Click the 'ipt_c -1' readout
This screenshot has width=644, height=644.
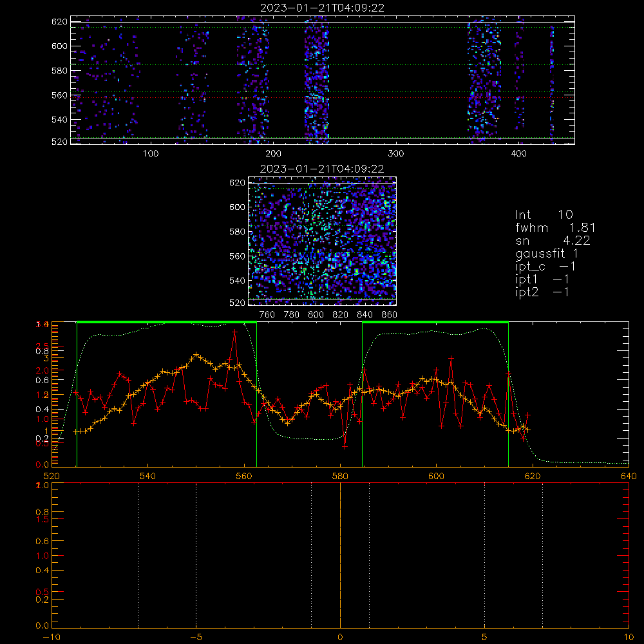pyautogui.click(x=545, y=267)
